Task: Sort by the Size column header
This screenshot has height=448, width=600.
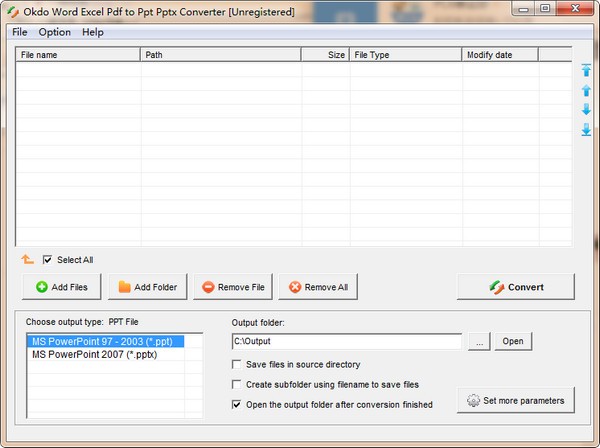Action: coord(325,55)
